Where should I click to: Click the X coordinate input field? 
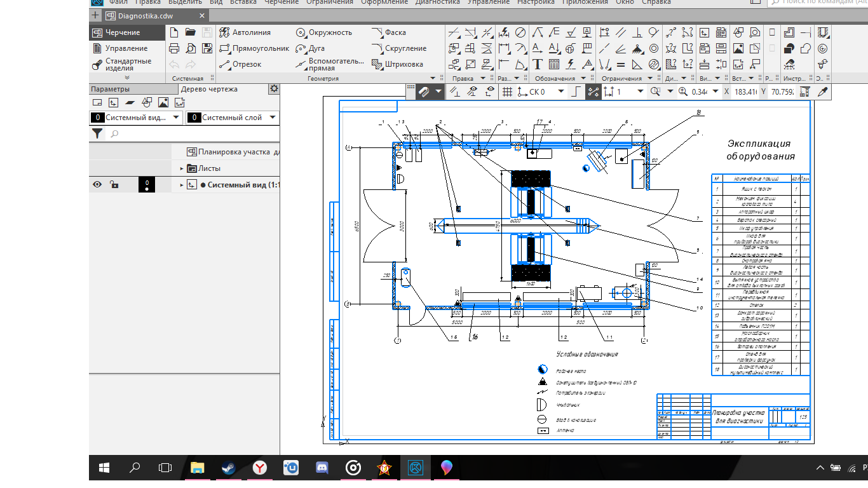click(x=744, y=91)
